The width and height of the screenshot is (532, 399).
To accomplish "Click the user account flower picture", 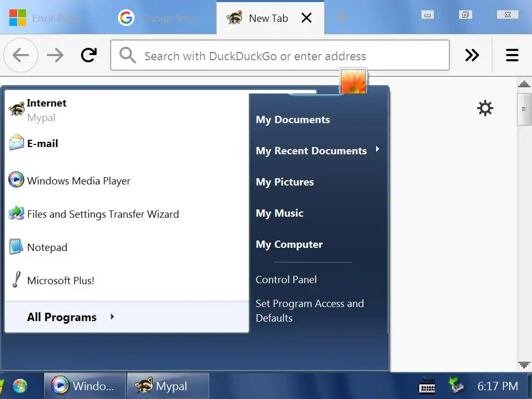I will [x=353, y=82].
